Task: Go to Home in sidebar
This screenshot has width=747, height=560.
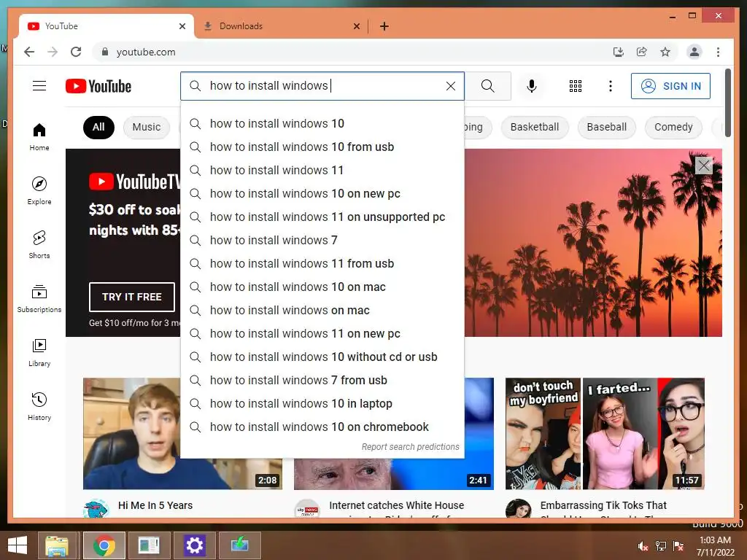Action: [39, 137]
